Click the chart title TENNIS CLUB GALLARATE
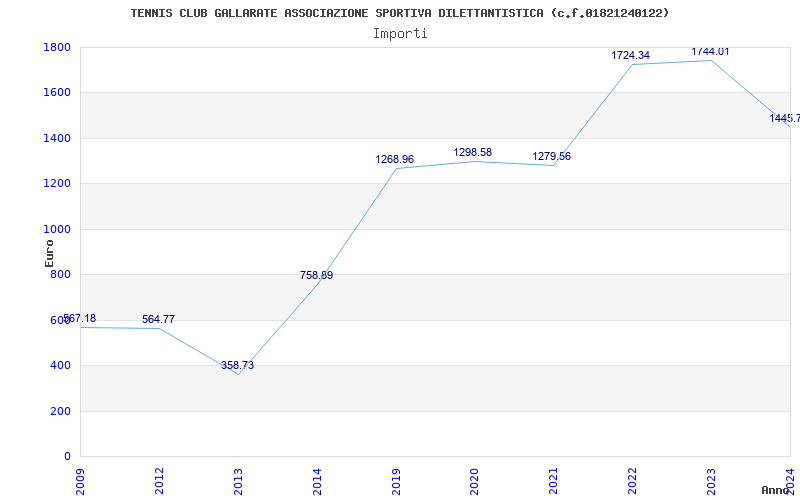This screenshot has height=500, width=800. pos(399,13)
